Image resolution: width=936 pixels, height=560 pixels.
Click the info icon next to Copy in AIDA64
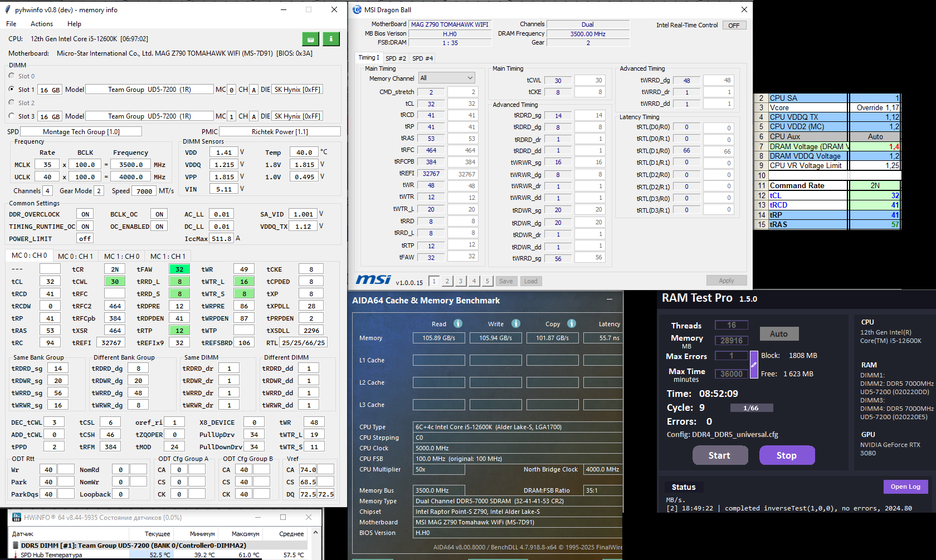click(572, 323)
